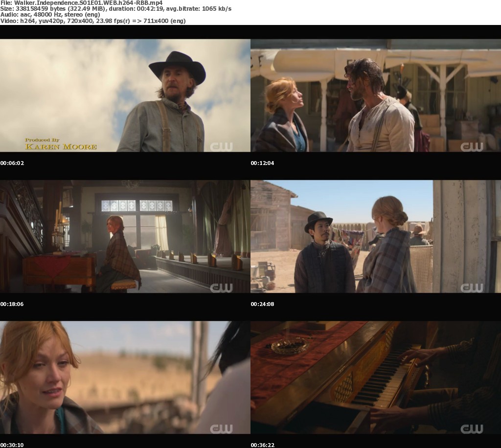Click the 00:18:06 timestamp label

(12, 304)
